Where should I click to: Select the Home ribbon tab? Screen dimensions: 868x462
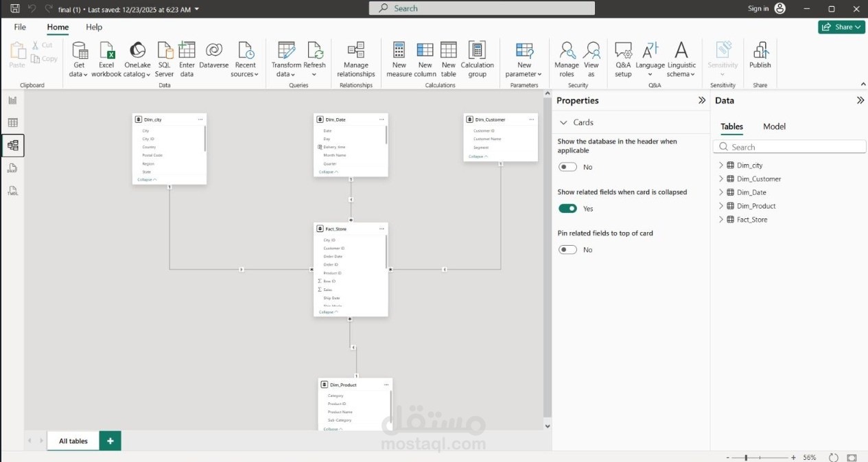pos(58,27)
